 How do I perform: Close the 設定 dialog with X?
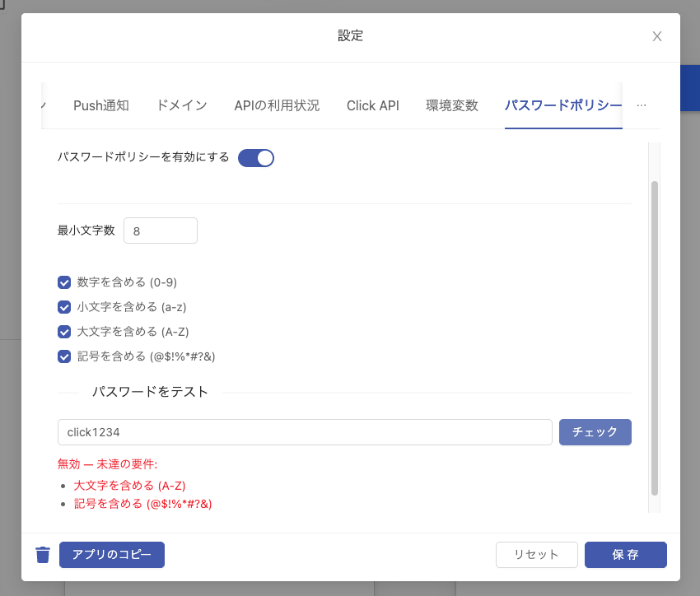click(x=656, y=36)
